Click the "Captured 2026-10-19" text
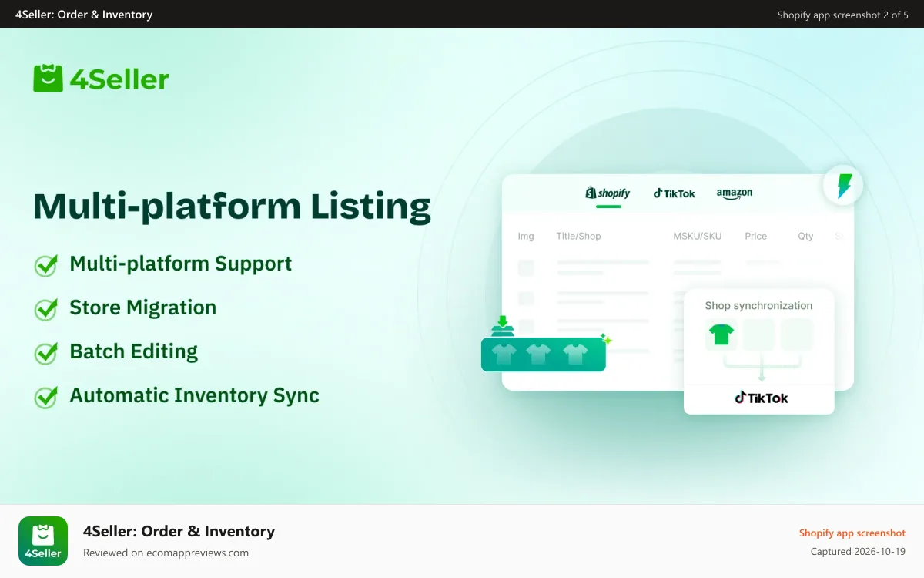Image resolution: width=924 pixels, height=578 pixels. pyautogui.click(x=858, y=552)
